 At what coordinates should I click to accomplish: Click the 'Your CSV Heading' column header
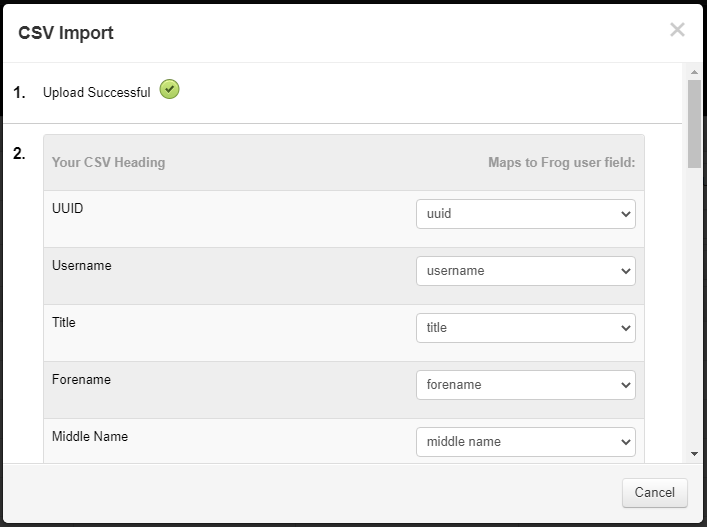point(109,162)
